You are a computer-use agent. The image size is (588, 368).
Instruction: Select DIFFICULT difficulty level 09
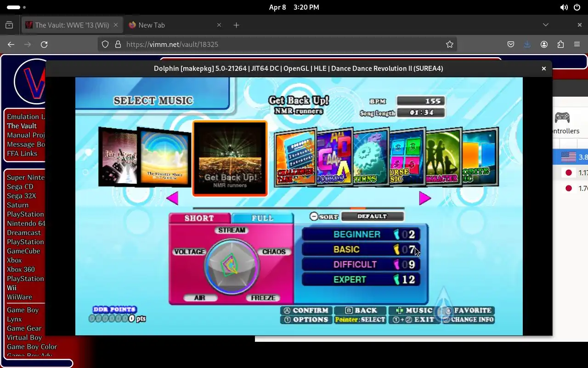coord(361,264)
